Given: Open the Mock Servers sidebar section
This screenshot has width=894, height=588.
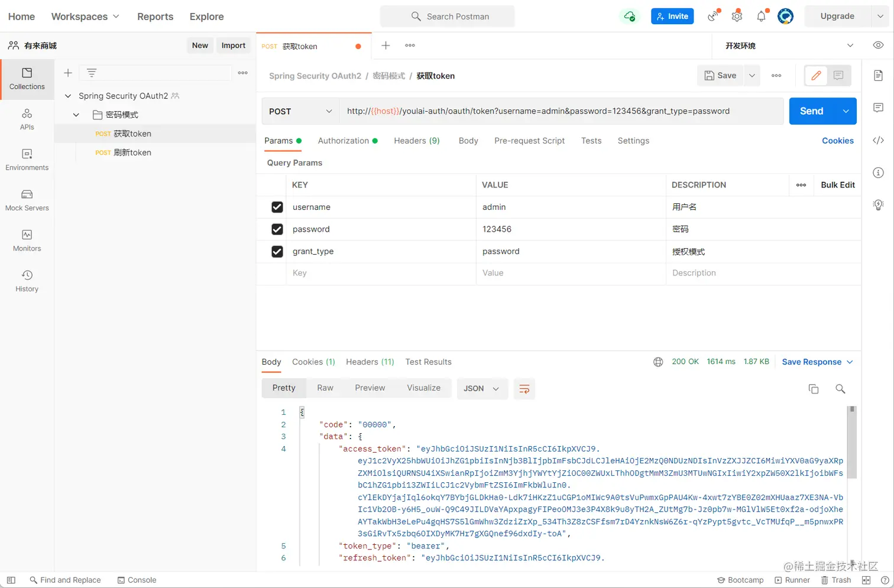Looking at the screenshot, I should [x=27, y=200].
